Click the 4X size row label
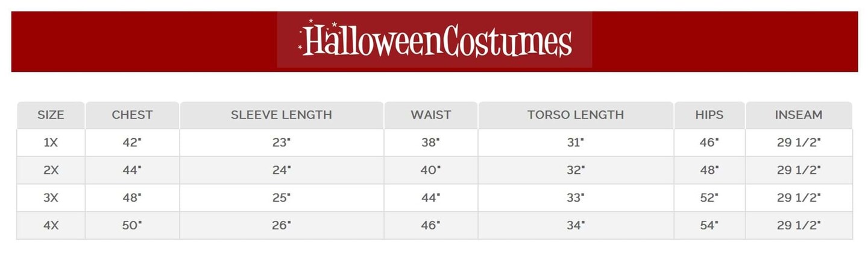The height and width of the screenshot is (256, 868). point(51,225)
